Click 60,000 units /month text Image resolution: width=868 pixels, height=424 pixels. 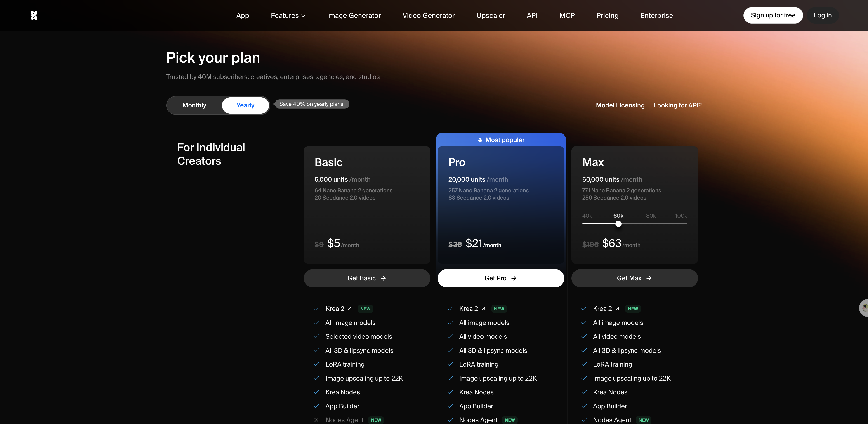[x=612, y=179]
